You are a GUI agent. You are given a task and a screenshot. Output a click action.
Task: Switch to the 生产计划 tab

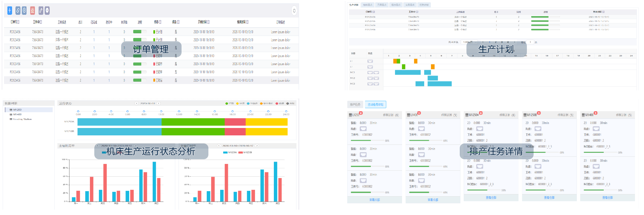[354, 5]
